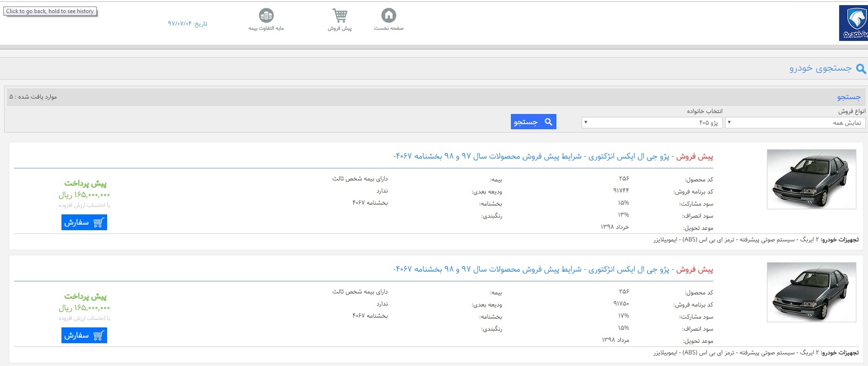Screen dimensions: 868x366
Task: Open the انواع فروش dropdown showing نمایش همه
Action: click(795, 123)
